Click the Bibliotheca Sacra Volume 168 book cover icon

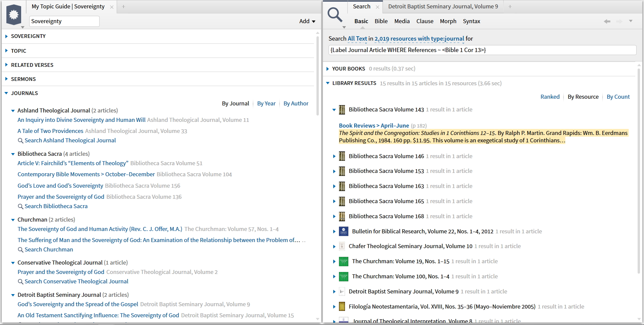click(342, 217)
